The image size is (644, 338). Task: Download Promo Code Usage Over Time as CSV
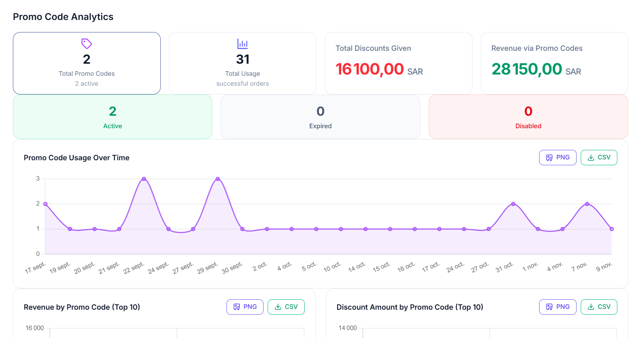599,157
